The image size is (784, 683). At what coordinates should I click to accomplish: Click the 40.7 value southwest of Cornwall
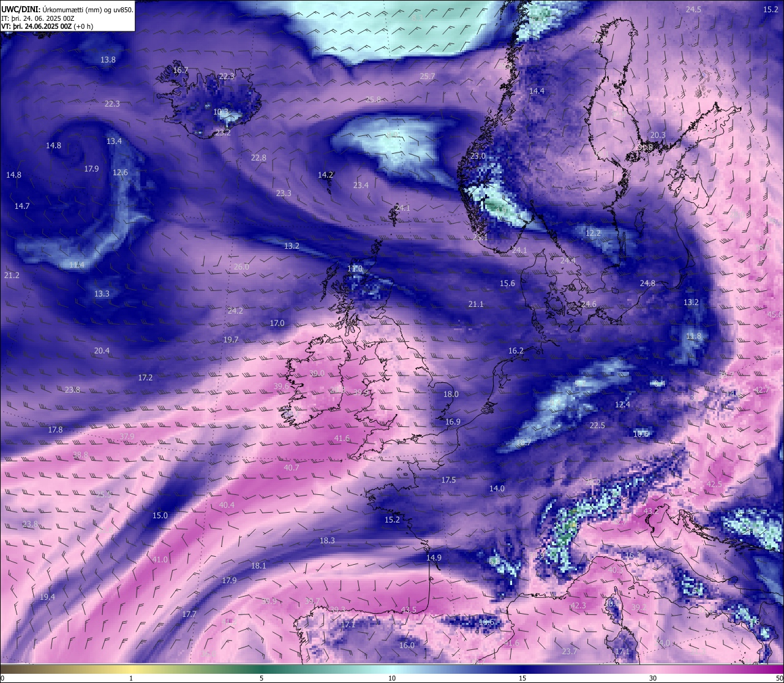[x=292, y=467]
